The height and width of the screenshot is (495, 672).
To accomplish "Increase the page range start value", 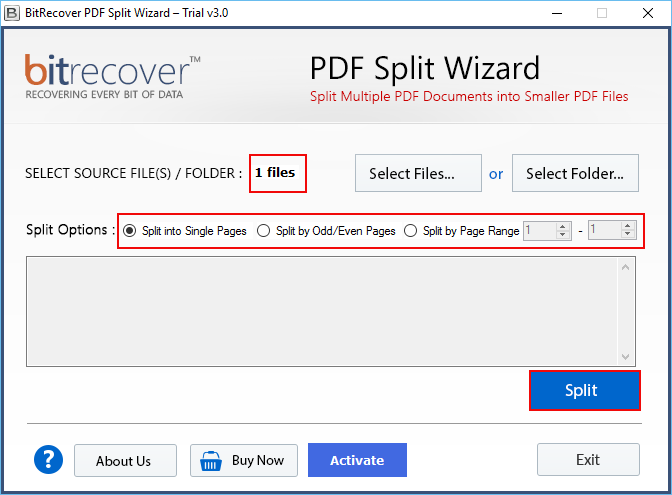I will 563,226.
